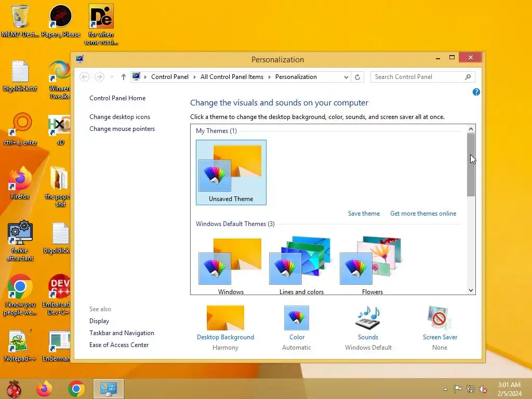Open Recycle Bin desktop icon

pos(20,21)
